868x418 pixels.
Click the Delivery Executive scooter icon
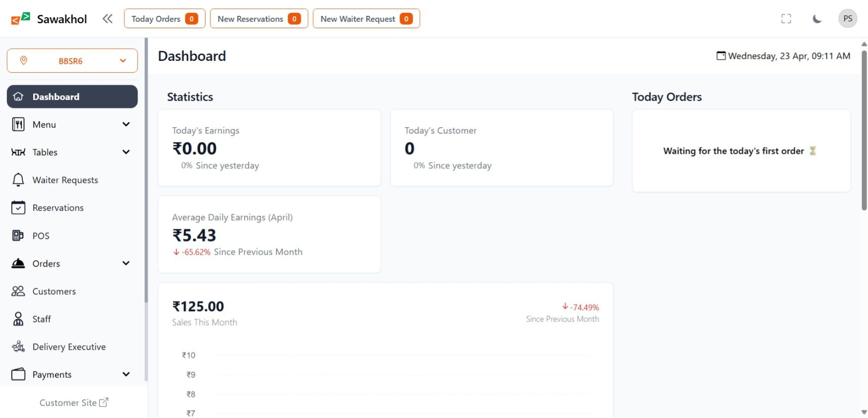(x=18, y=347)
